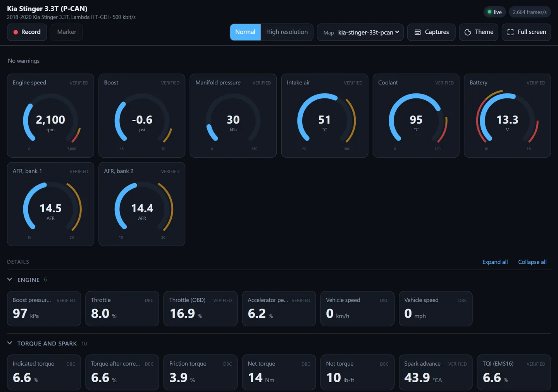558x392 pixels.
Task: Click the AFR, bank 2 gauge
Action: coord(142,204)
